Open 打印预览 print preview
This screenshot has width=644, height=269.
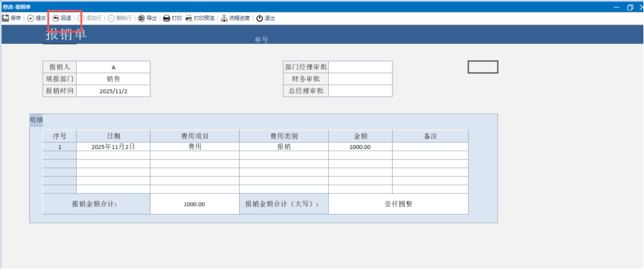coord(200,18)
